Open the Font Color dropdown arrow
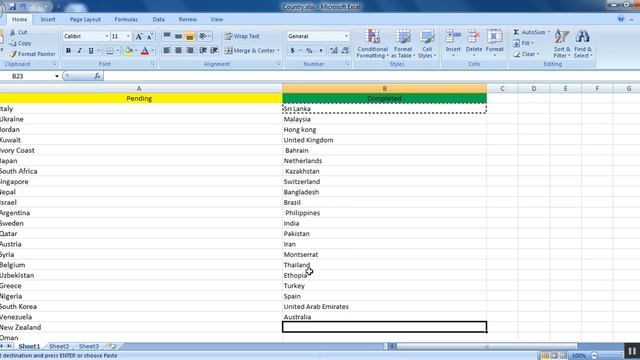 pos(153,51)
